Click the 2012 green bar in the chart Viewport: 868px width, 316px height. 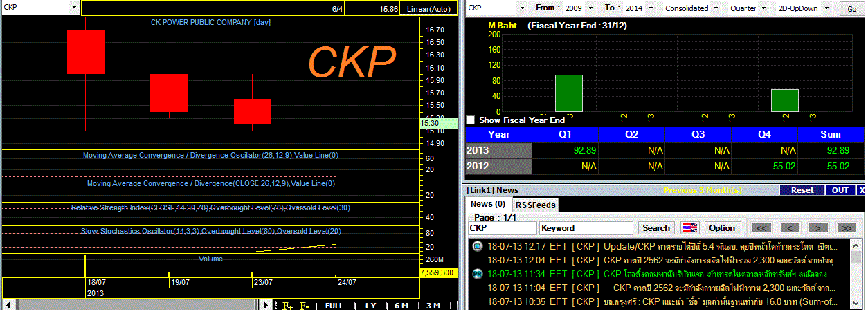click(x=785, y=100)
